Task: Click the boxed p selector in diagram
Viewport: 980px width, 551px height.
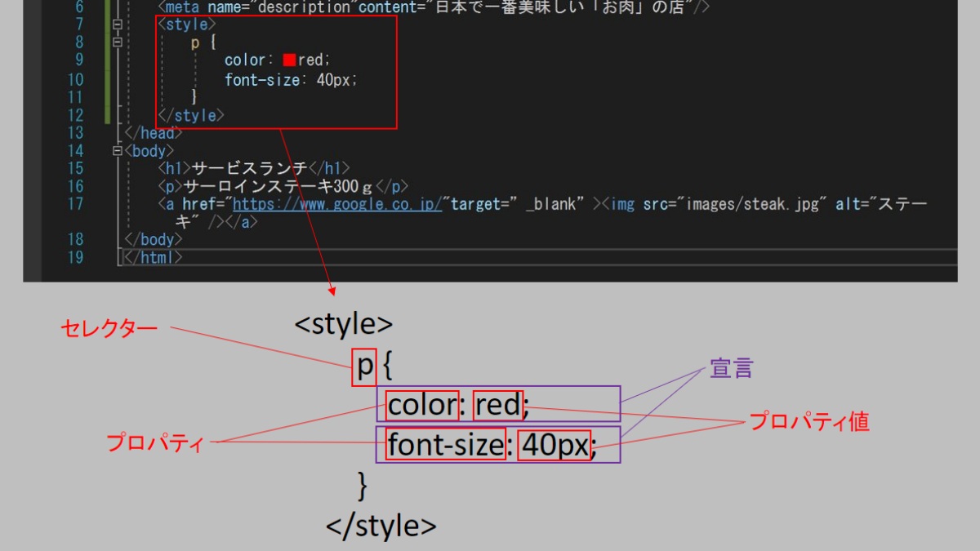Action: coord(364,367)
